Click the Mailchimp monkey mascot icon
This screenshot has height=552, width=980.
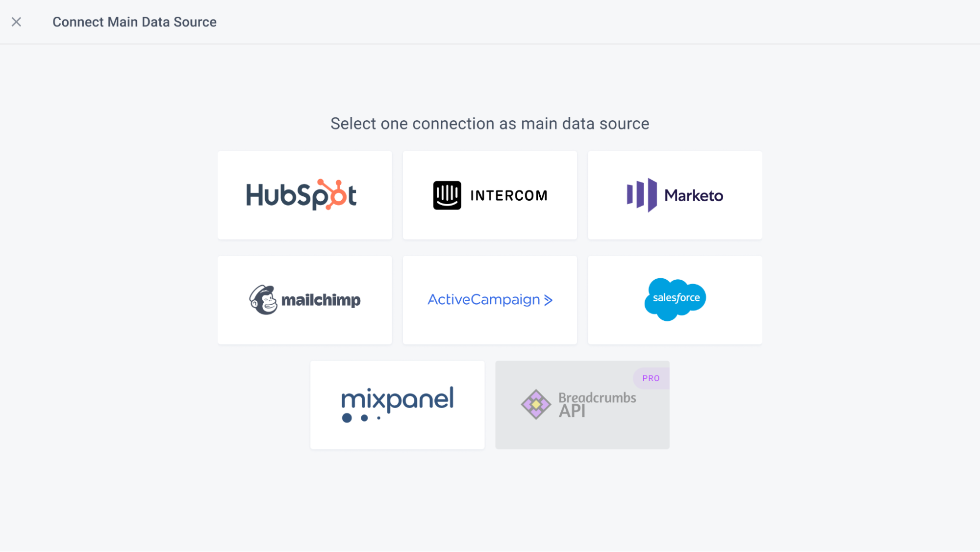click(x=263, y=299)
